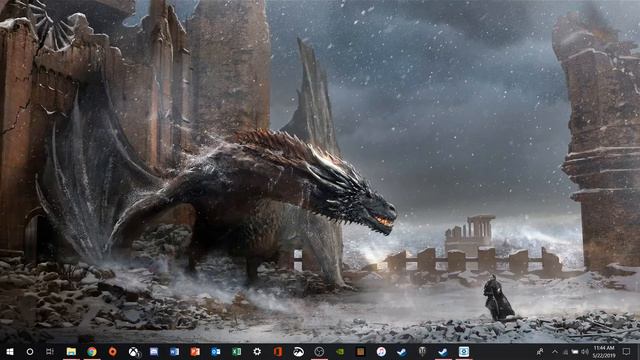Viewport: 640px width, 360px height.
Task: Open the network status tray icon
Action: pos(565,351)
